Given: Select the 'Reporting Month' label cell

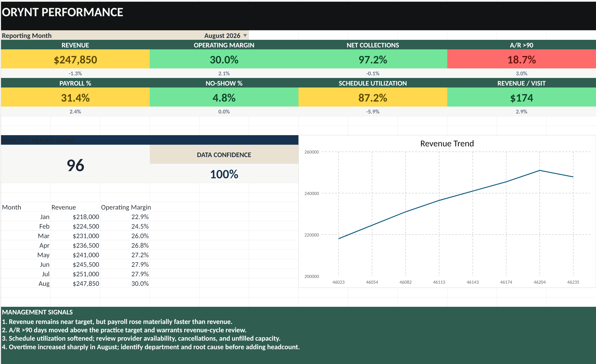Looking at the screenshot, I should (27, 36).
